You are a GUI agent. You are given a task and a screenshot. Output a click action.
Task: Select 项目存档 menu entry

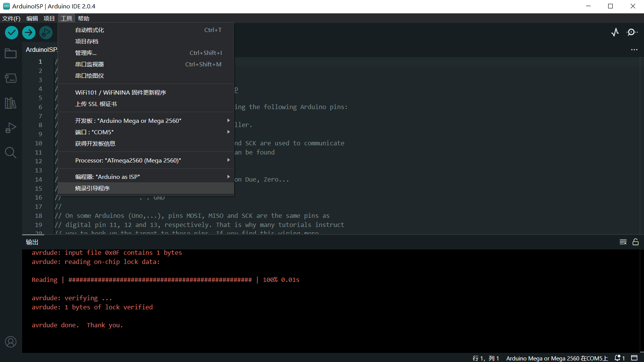pos(146,42)
